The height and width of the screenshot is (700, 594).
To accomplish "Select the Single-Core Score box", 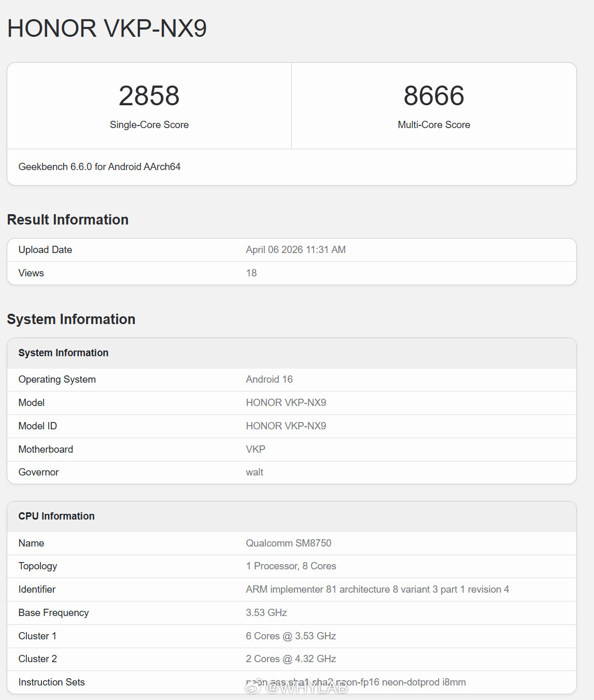I will click(x=149, y=106).
